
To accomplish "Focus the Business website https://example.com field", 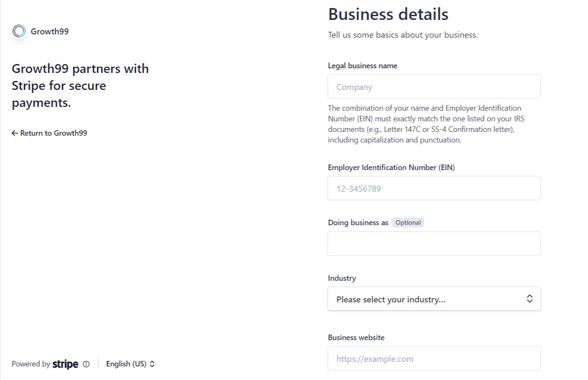I will click(x=434, y=358).
